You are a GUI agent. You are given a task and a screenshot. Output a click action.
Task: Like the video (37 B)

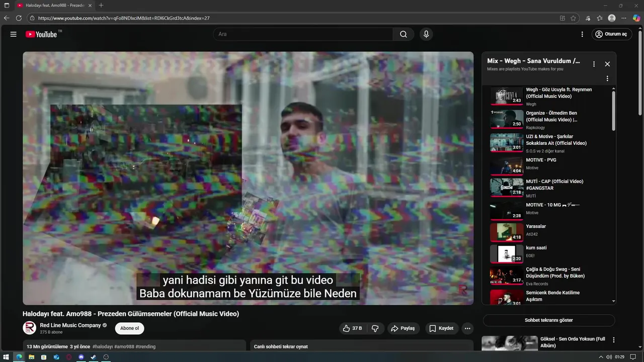click(353, 328)
